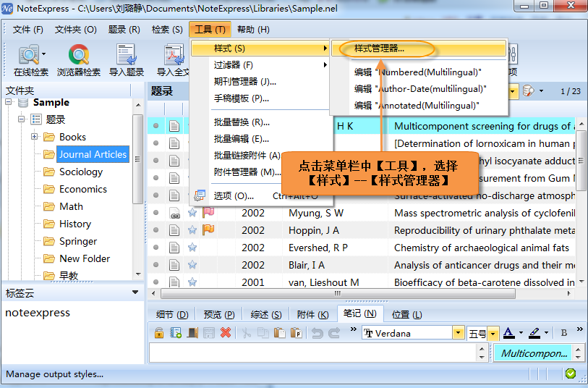Toggle the read-status dot on the Blair, I A row
Viewport: 588px width, 388px height.
156,264
